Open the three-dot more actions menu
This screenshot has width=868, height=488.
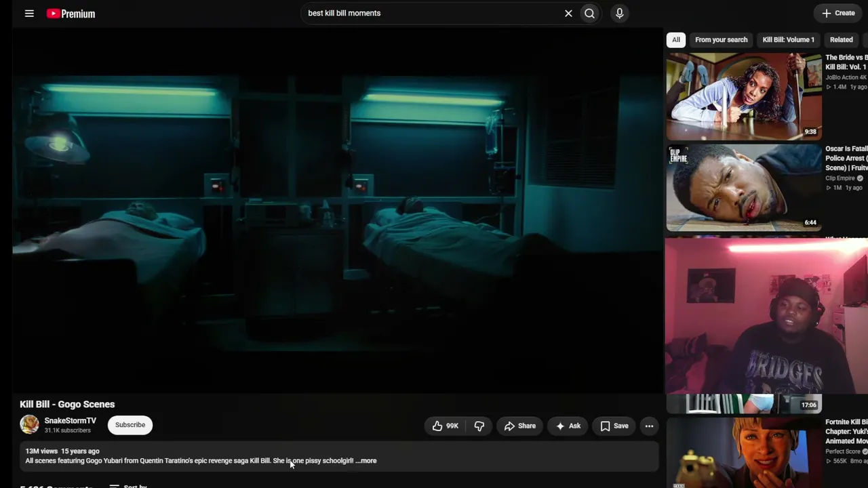(x=649, y=426)
